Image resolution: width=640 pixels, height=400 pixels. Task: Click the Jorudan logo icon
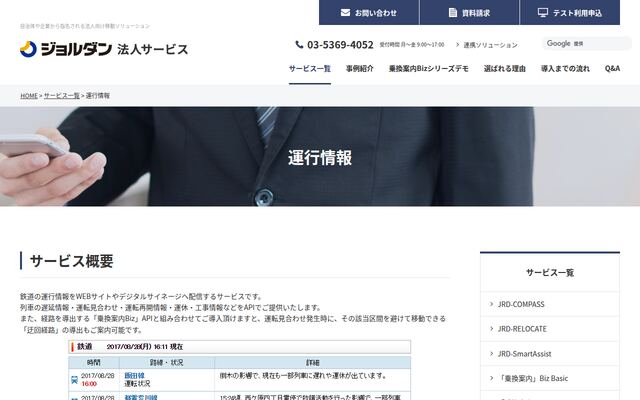[x=28, y=49]
